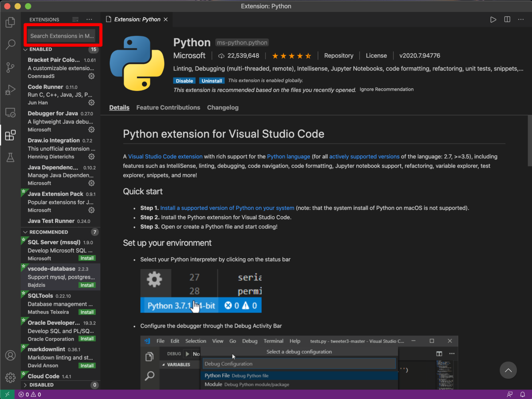Open the Python language link
This screenshot has height=399, width=532.
289,157
